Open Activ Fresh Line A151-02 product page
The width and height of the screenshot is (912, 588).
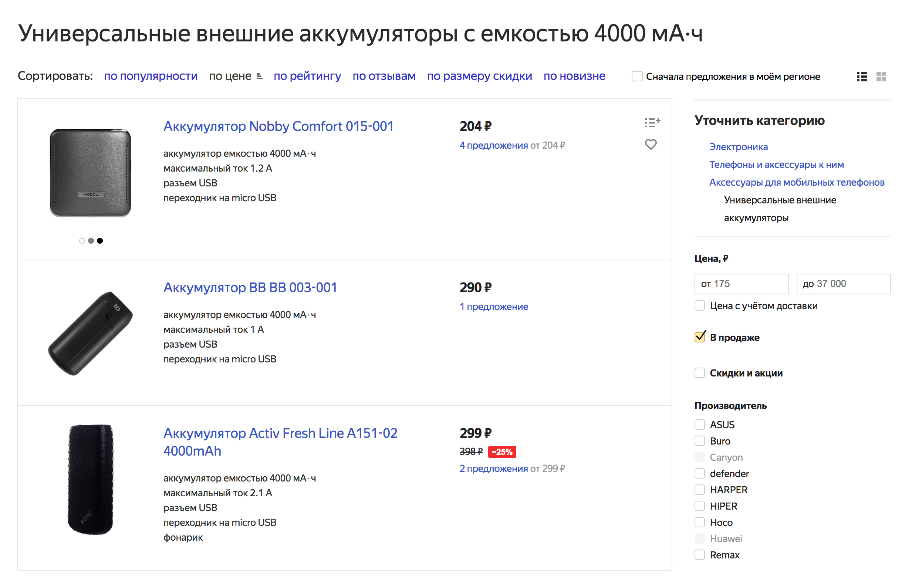point(280,442)
